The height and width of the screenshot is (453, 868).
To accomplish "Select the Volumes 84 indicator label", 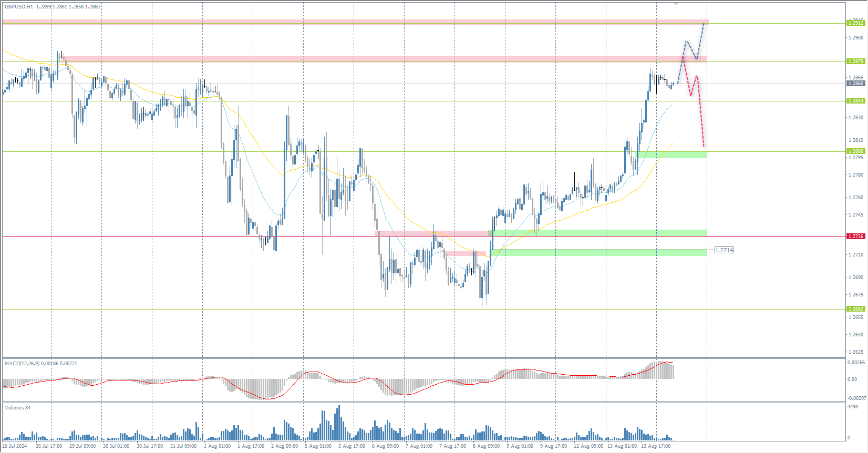I will [17, 407].
